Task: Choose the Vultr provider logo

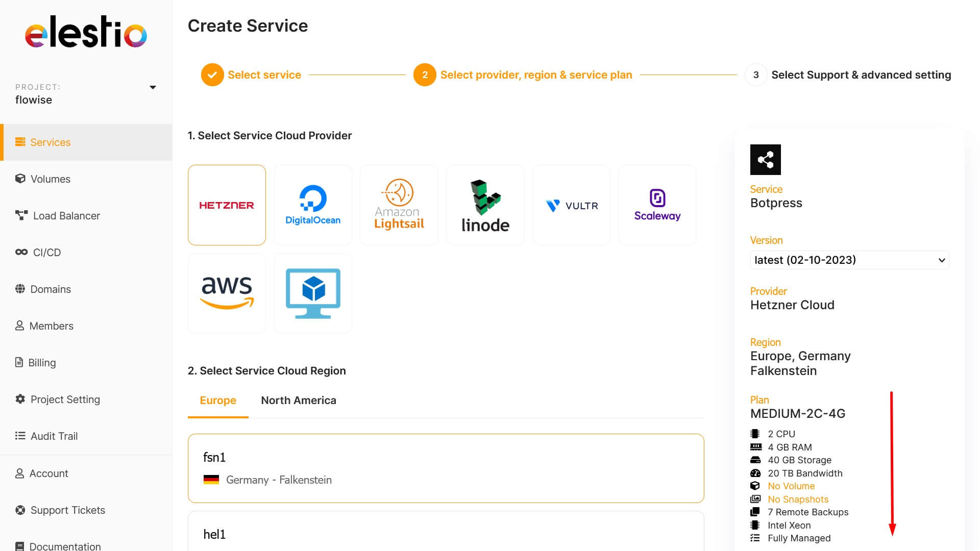Action: click(571, 205)
